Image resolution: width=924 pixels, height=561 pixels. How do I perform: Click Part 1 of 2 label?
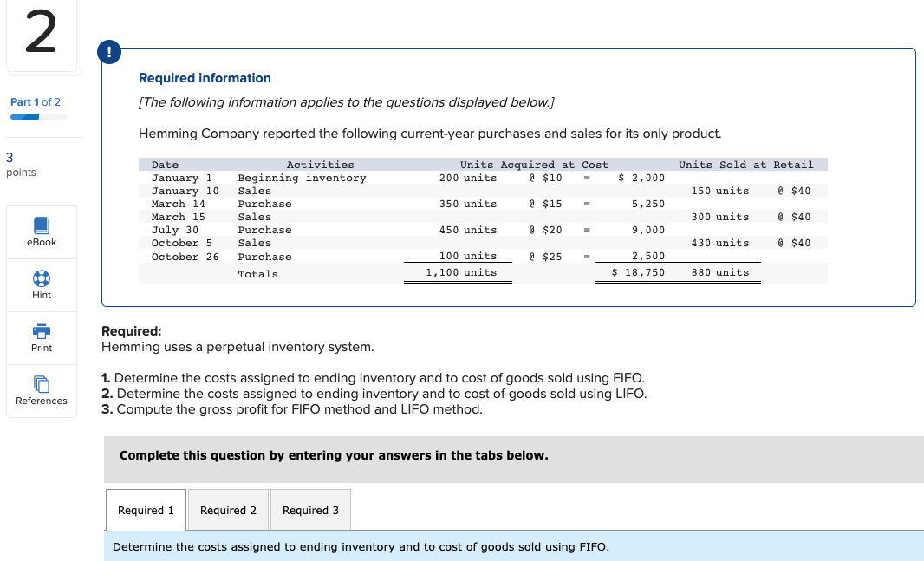(35, 101)
